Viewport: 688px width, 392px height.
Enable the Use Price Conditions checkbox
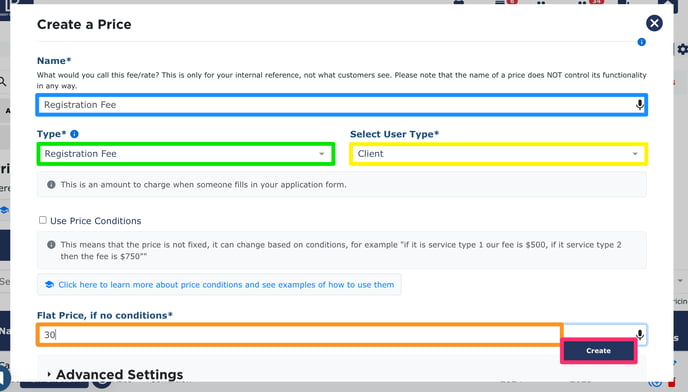(43, 220)
